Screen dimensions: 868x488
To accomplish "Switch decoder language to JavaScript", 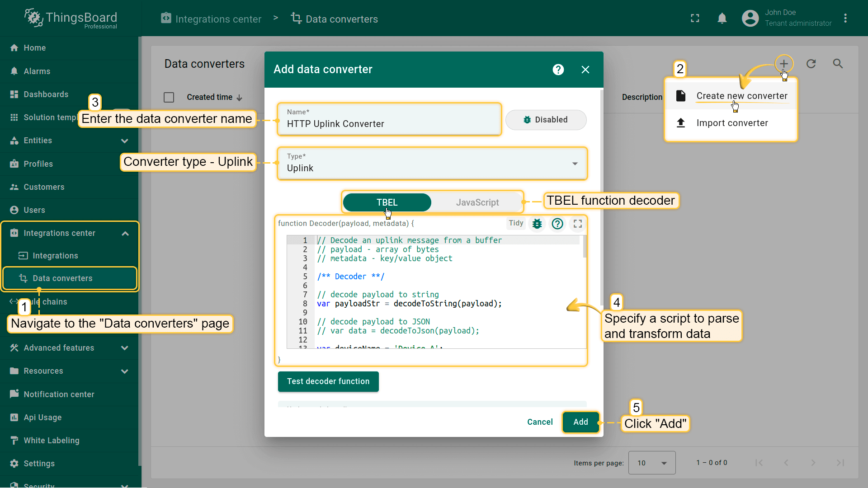I will pyautogui.click(x=477, y=202).
